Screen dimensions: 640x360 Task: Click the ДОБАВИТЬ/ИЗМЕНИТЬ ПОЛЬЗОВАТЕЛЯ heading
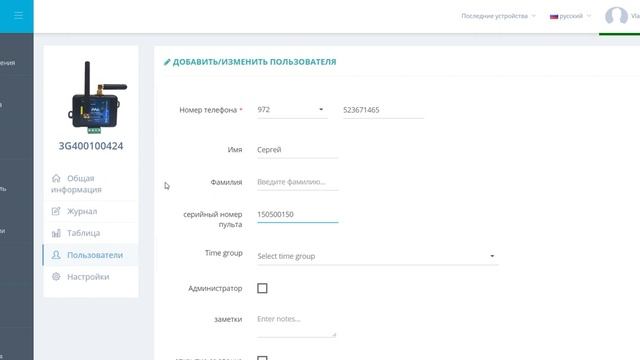pyautogui.click(x=254, y=62)
